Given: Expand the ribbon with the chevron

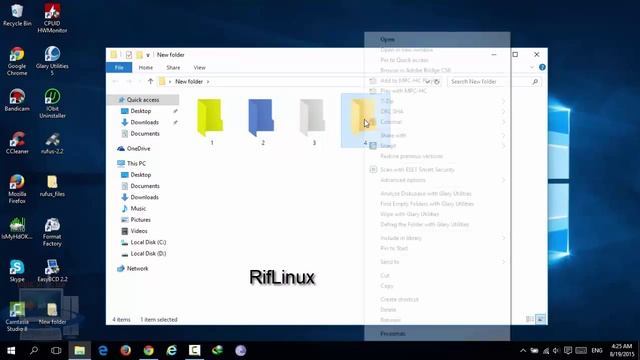Looking at the screenshot, I should (x=532, y=67).
